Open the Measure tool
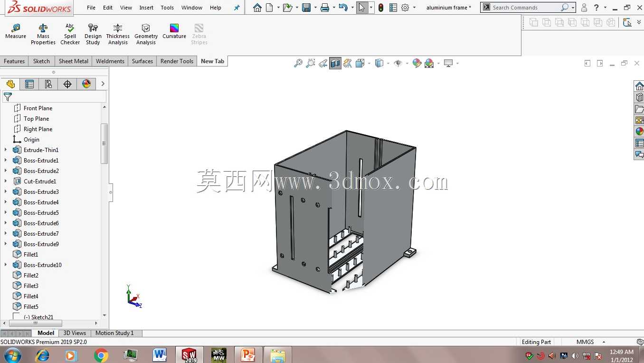 pos(16,31)
